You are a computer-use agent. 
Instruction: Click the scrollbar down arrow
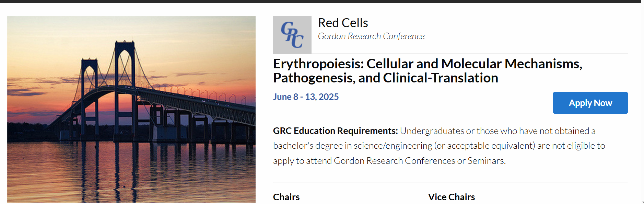point(642,202)
